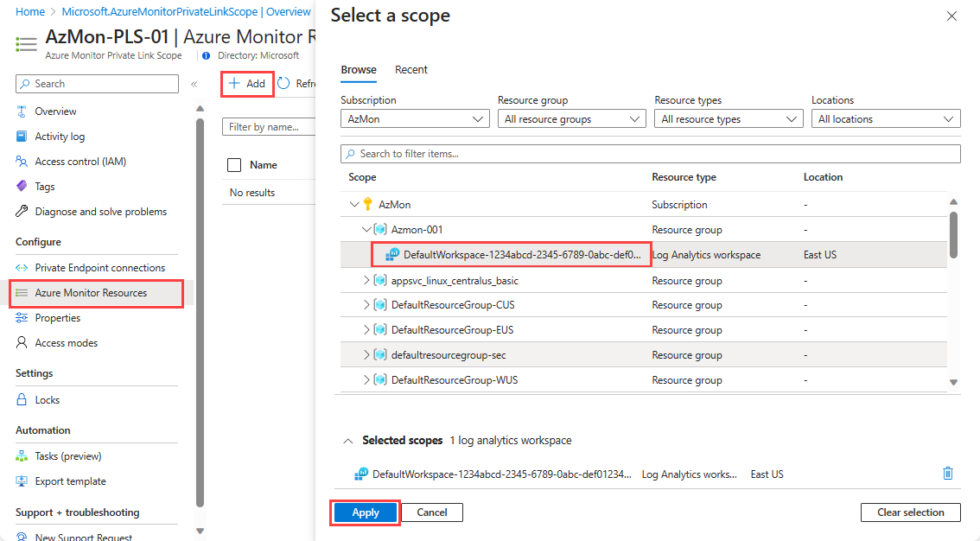Focus Search to filter items field
Screen dimensions: 980x541
click(x=650, y=154)
